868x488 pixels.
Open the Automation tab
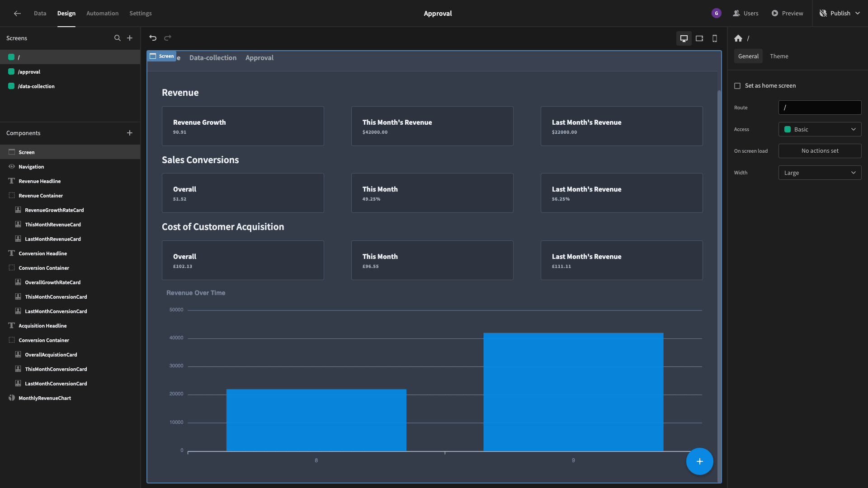point(102,13)
